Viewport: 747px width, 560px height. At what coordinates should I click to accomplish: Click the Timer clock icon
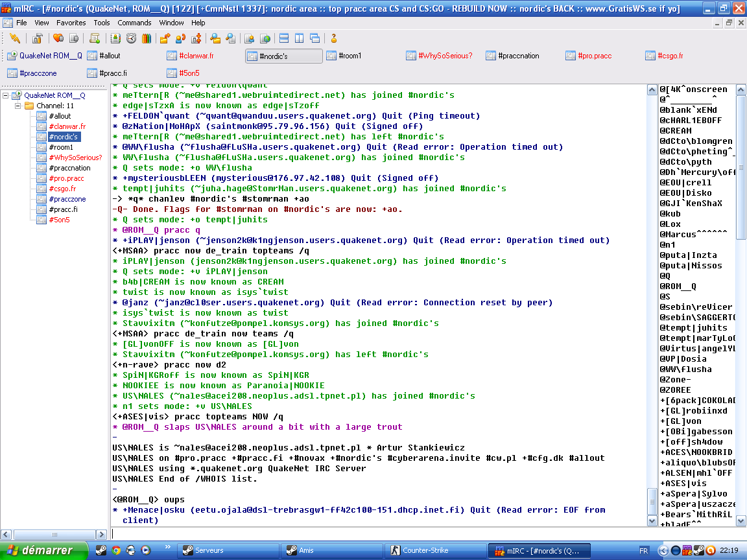pos(131,38)
